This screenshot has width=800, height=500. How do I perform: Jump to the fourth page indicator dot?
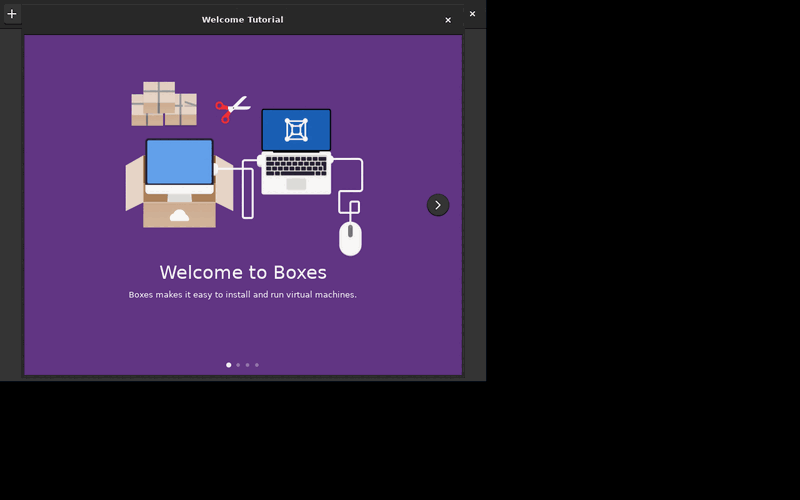point(257,365)
